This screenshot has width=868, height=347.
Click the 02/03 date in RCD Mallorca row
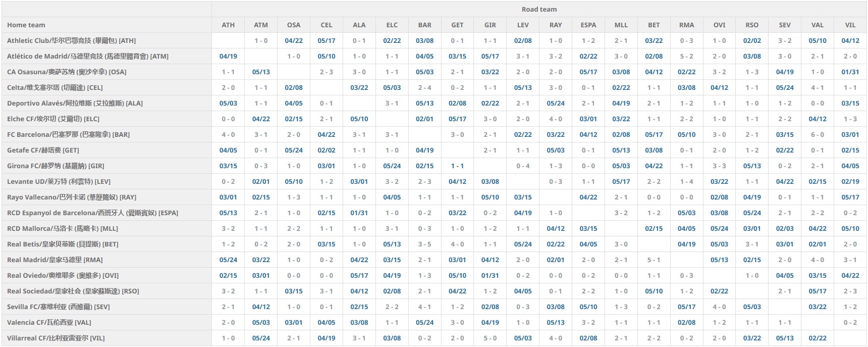click(x=785, y=229)
